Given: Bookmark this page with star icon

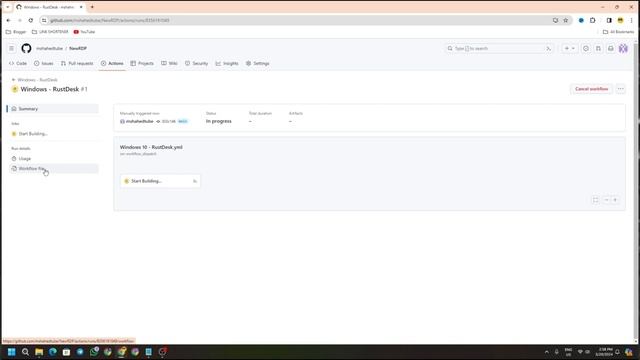Looking at the screenshot, I should pos(565,20).
